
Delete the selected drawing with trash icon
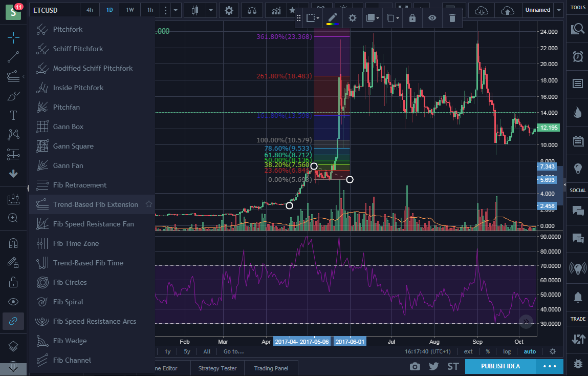[452, 18]
